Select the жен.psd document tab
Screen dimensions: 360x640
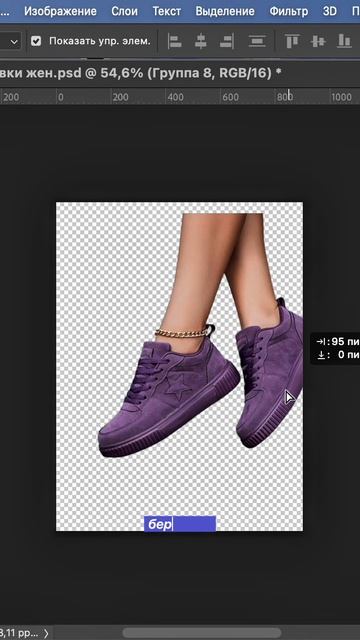click(x=141, y=73)
